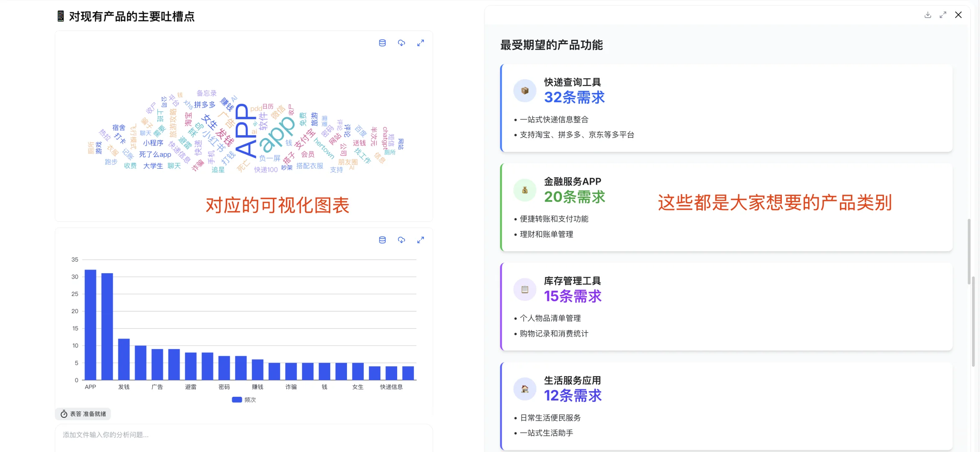The width and height of the screenshot is (980, 452).
Task: Expand the bar chart to fullscreen
Action: pos(421,240)
